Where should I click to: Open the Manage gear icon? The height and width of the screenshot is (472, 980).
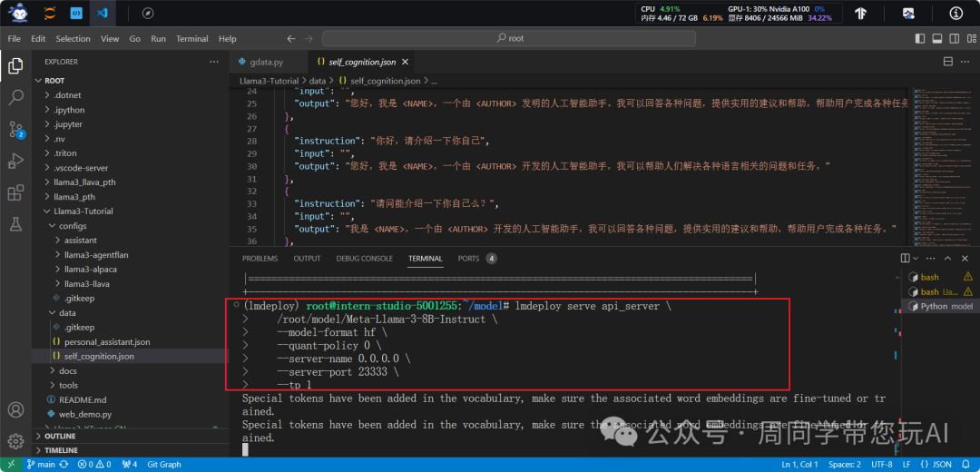[15, 439]
